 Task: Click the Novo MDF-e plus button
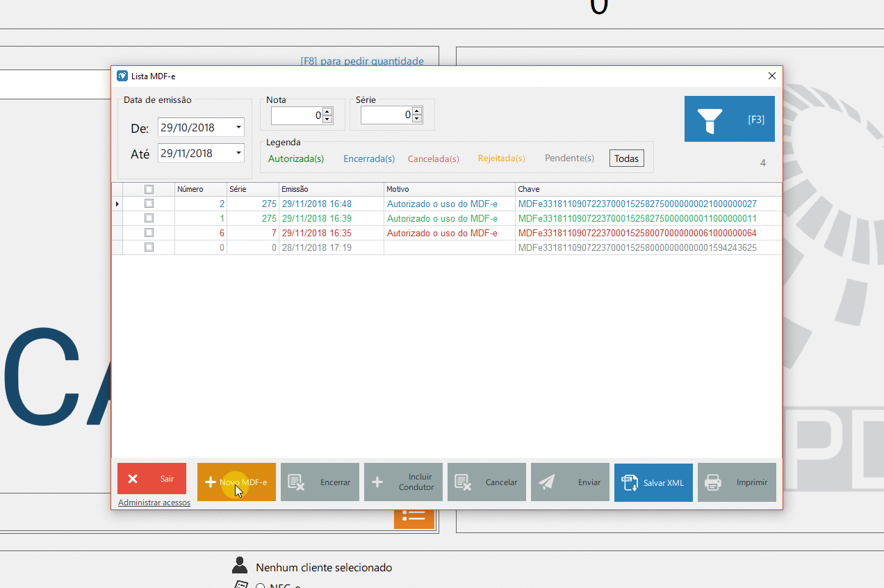(x=236, y=482)
